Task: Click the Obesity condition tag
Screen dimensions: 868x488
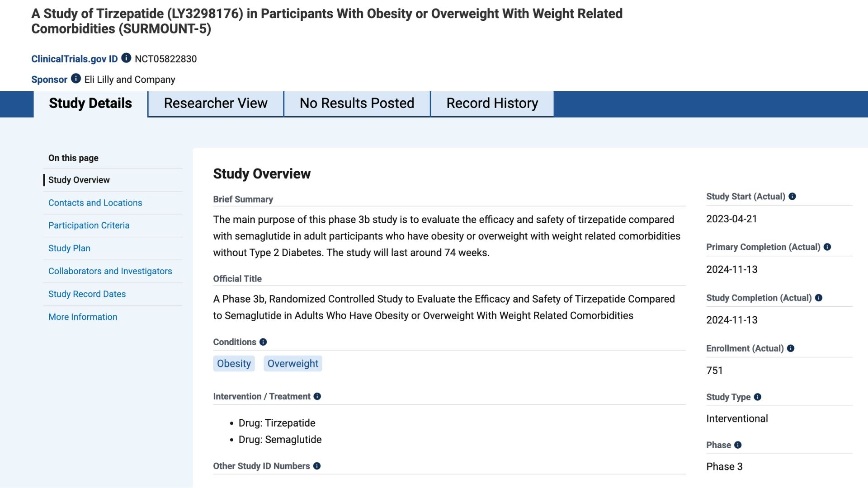Action: click(234, 364)
